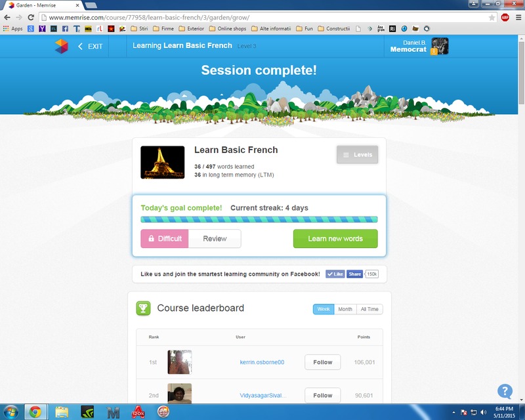Open the volume control in system tray
The height and width of the screenshot is (420, 525).
pos(483,412)
